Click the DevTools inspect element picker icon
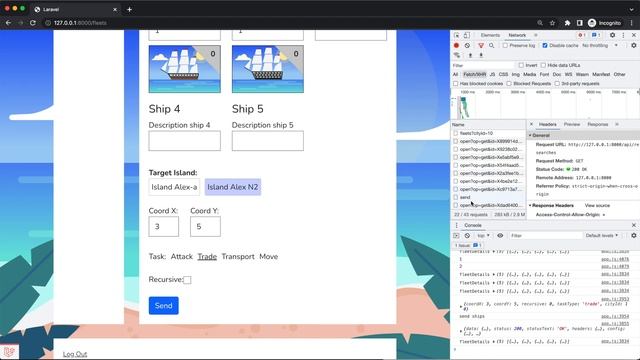640x360 pixels. [457, 36]
